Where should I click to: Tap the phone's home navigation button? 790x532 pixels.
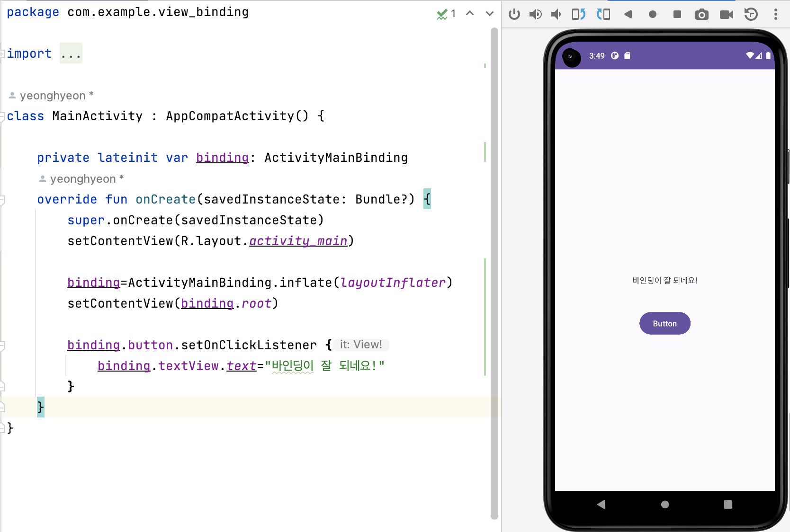click(665, 505)
